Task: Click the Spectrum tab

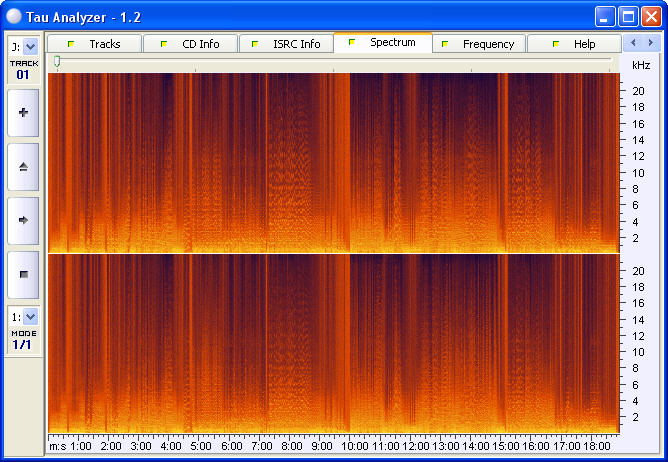Action: point(383,43)
